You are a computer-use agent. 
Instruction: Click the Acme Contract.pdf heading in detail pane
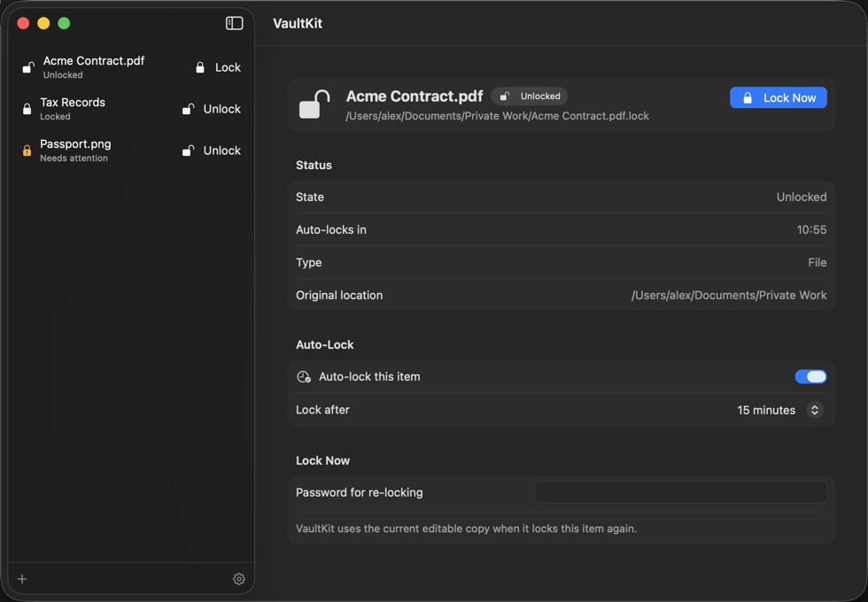click(x=415, y=96)
